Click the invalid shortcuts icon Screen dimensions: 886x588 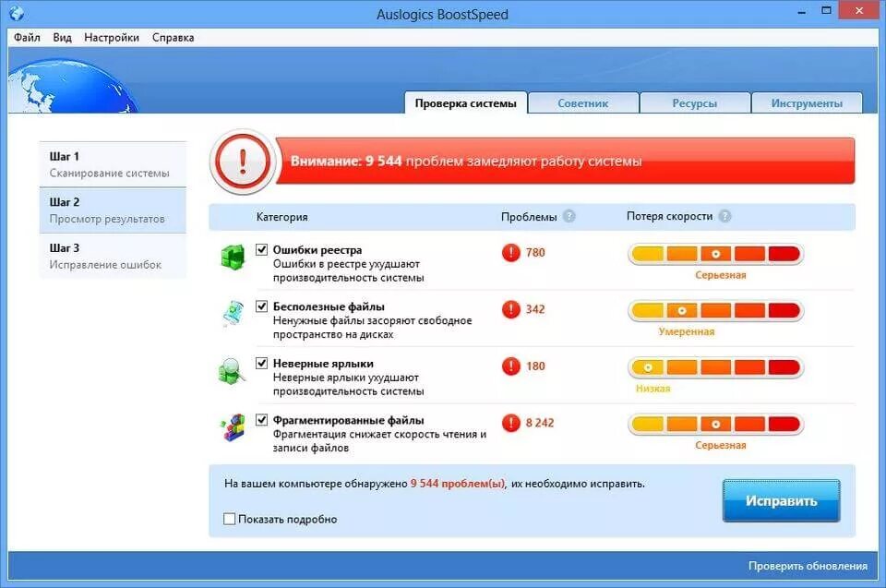click(232, 371)
